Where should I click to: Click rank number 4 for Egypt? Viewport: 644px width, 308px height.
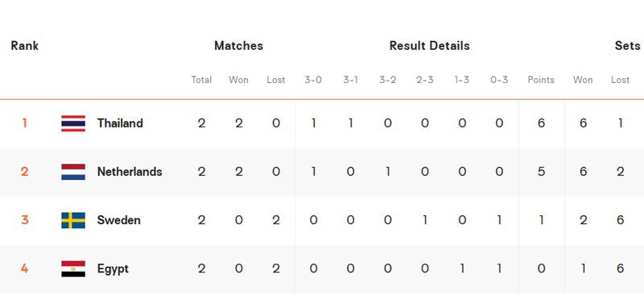click(x=25, y=269)
